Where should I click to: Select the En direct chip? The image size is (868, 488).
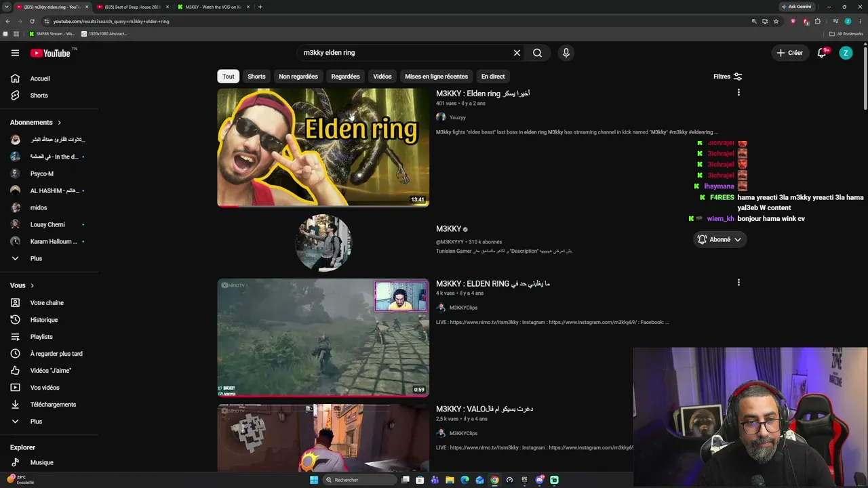coord(493,77)
